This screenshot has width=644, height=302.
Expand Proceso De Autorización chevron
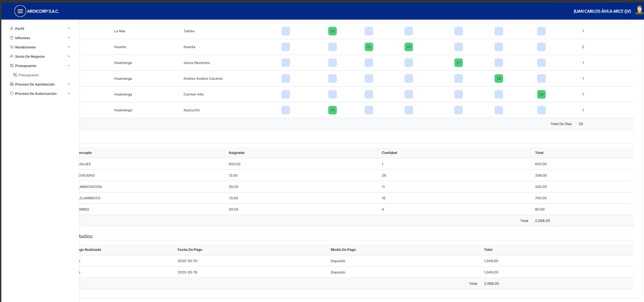[x=69, y=93]
